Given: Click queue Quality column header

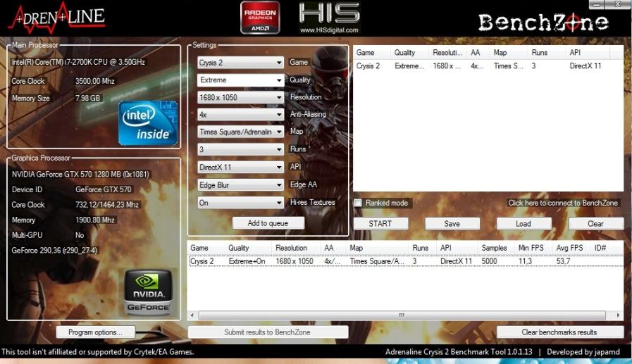Looking at the screenshot, I should pos(409,53).
